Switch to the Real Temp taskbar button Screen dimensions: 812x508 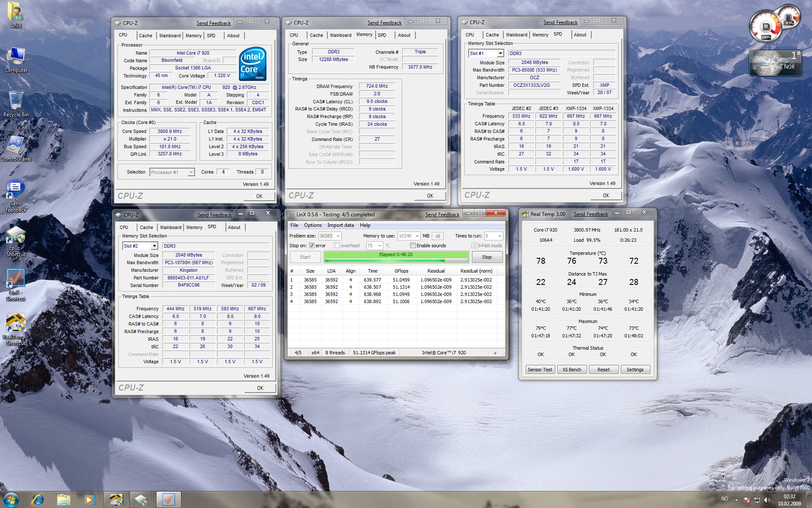click(x=116, y=500)
